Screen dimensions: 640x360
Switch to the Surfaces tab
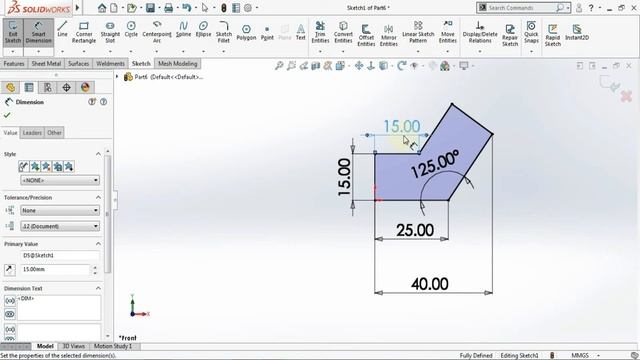pyautogui.click(x=78, y=64)
